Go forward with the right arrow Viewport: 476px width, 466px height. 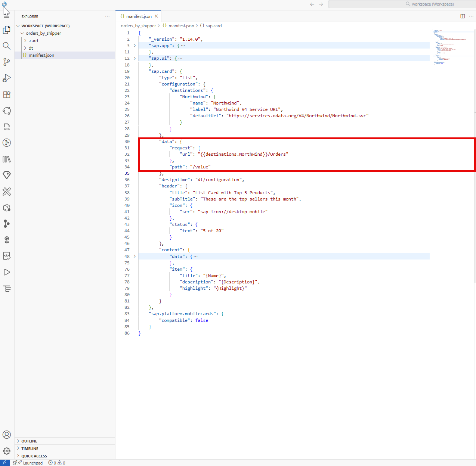[321, 4]
